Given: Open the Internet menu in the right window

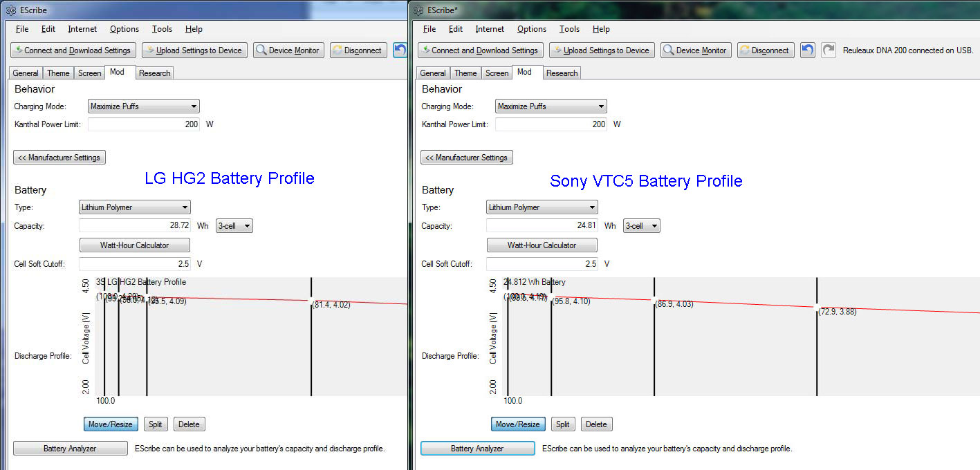Looking at the screenshot, I should 490,29.
